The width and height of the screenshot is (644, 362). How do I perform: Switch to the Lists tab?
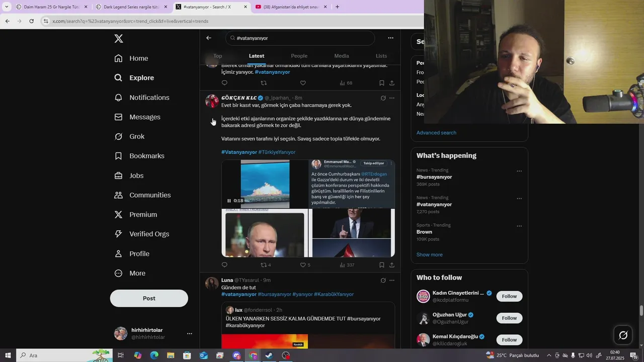click(381, 56)
